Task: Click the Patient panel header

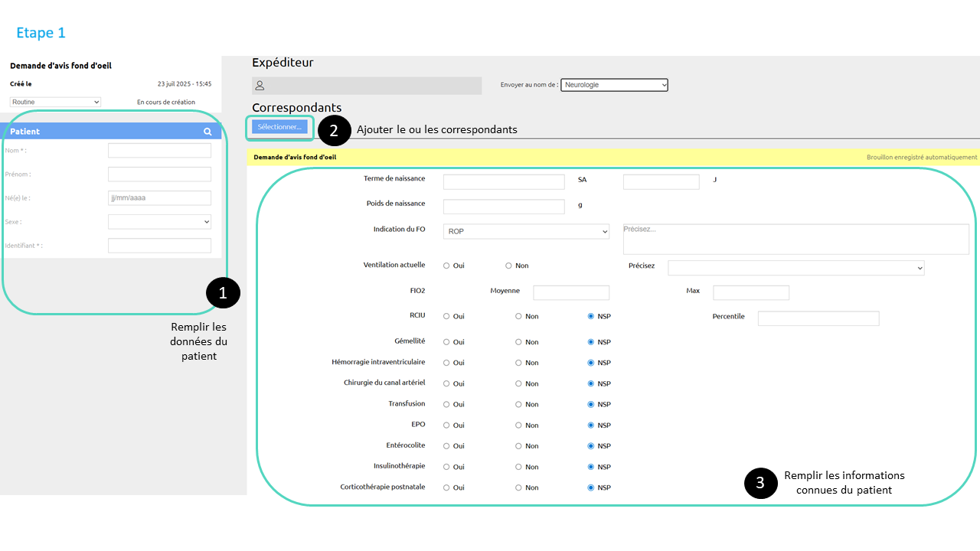Action: 100,132
